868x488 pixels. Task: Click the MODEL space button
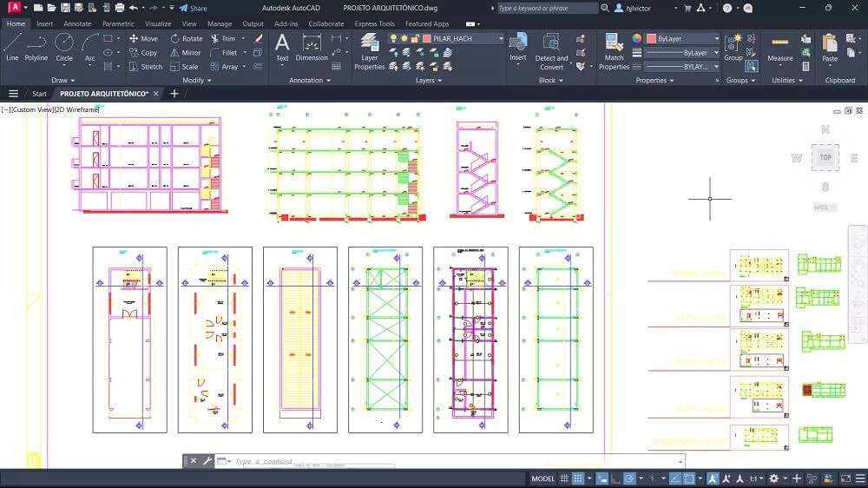(x=542, y=478)
